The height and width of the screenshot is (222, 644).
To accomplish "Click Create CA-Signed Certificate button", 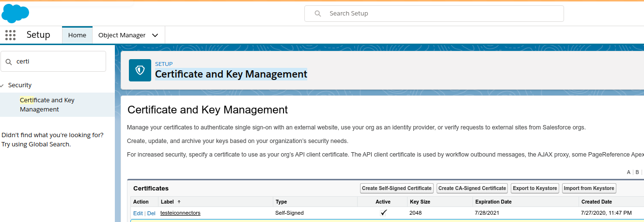I will [x=472, y=188].
